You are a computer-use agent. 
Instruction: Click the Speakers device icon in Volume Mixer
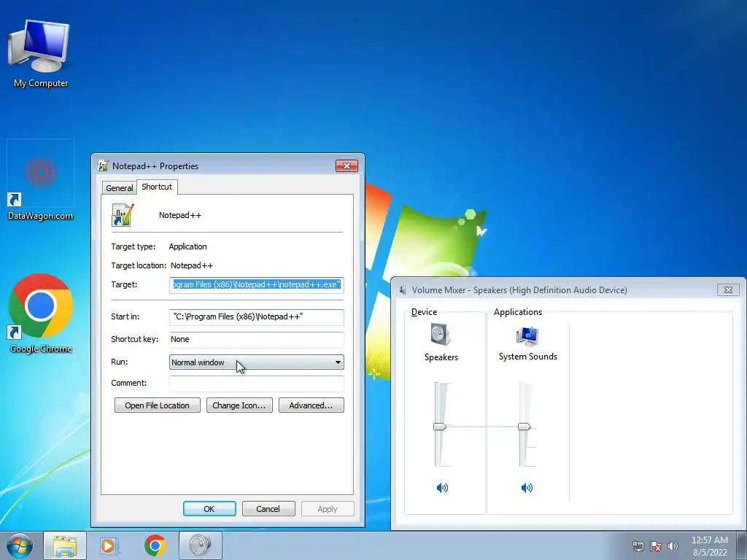click(441, 334)
